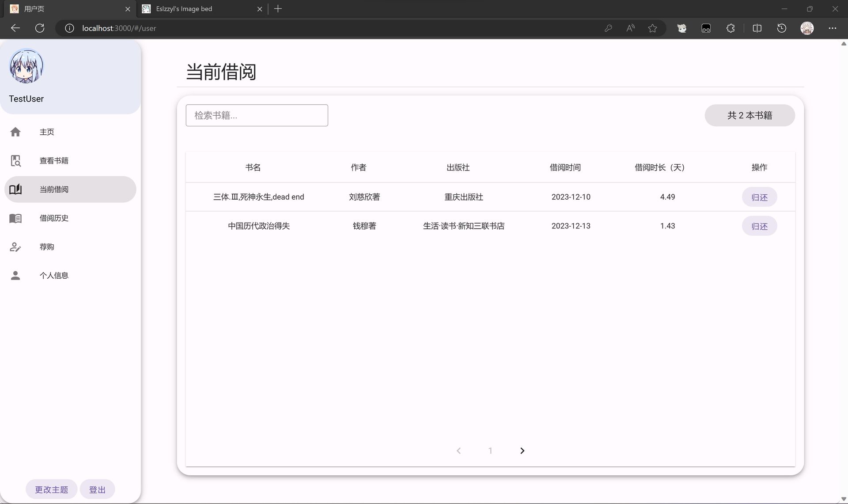Screen dimensions: 848x504
Task: Click the site info icon in address bar
Action: (x=69, y=28)
